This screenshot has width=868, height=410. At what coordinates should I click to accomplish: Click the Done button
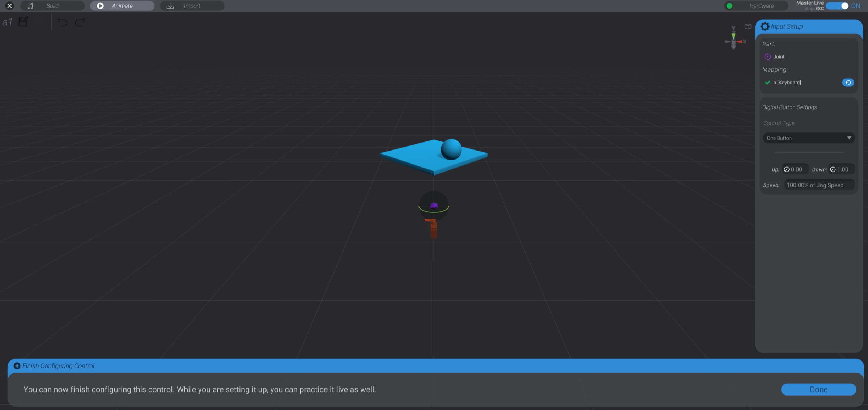point(818,389)
